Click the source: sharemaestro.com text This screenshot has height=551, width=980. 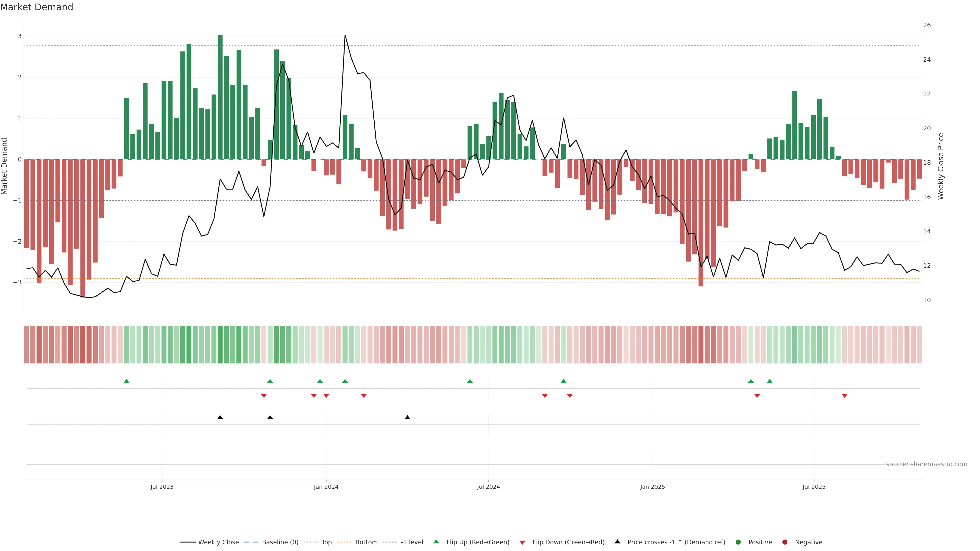click(x=926, y=464)
